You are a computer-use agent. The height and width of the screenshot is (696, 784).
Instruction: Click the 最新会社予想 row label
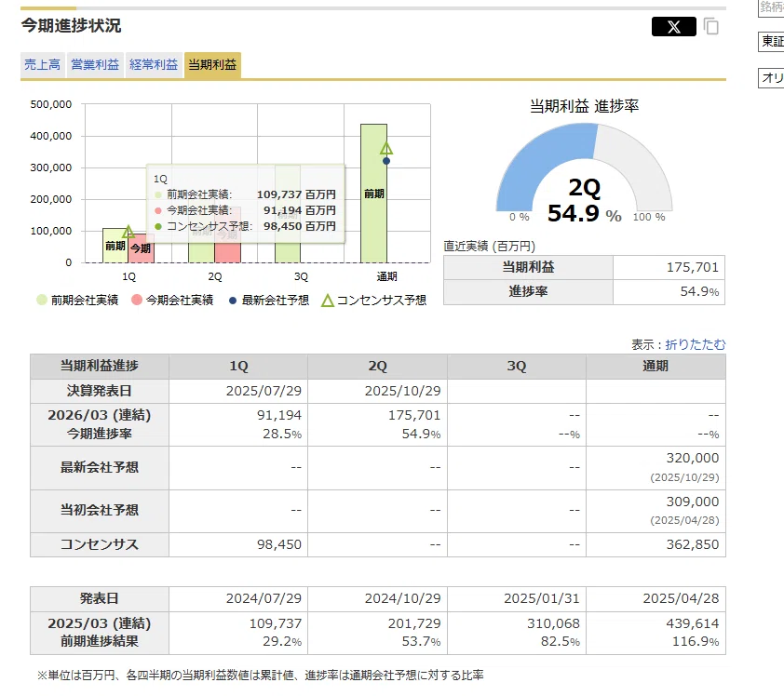tap(100, 468)
